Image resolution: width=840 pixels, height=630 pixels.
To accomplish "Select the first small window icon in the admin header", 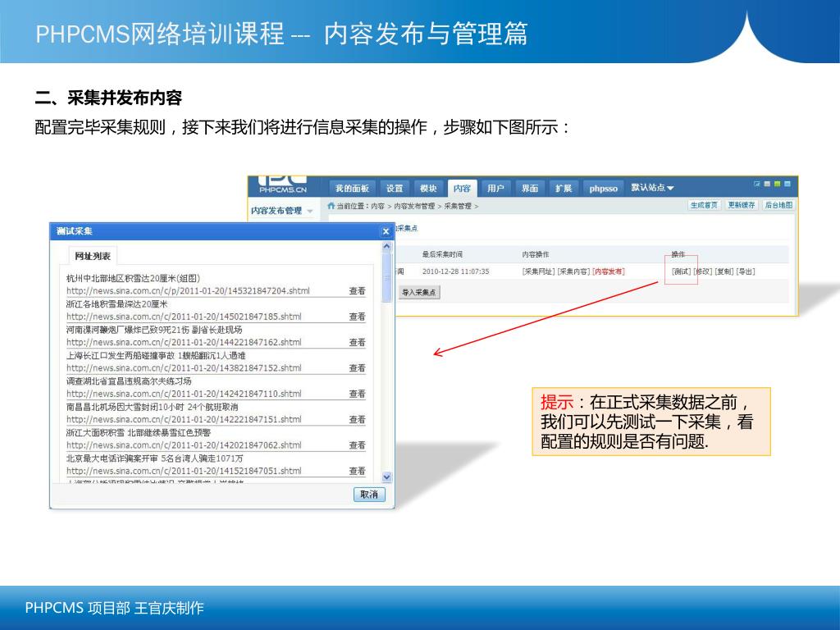I will point(757,184).
